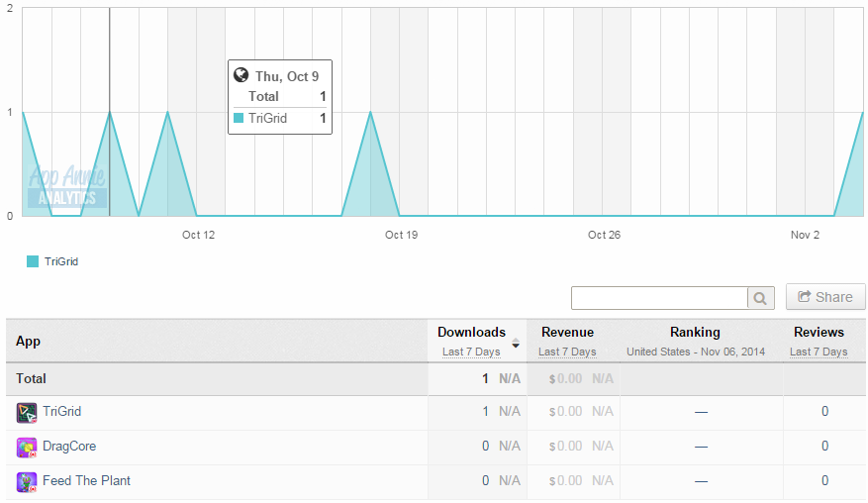The width and height of the screenshot is (868, 503).
Task: Focus the app search input field
Action: point(659,299)
